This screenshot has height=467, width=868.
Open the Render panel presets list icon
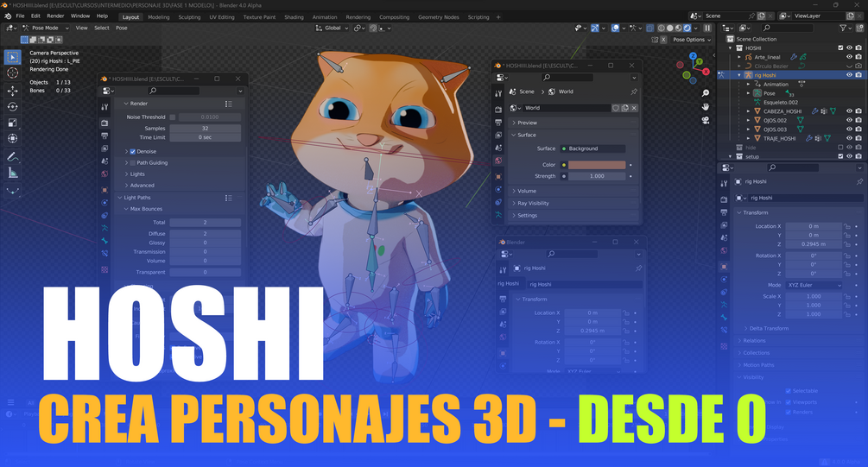click(x=228, y=104)
